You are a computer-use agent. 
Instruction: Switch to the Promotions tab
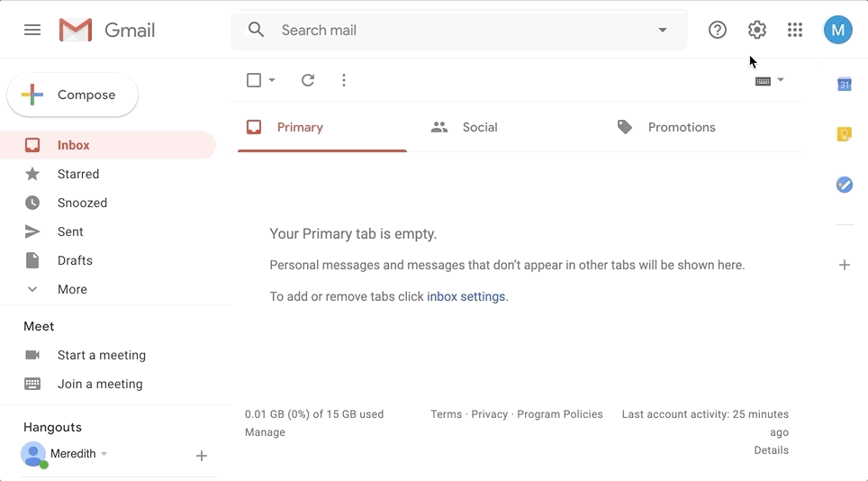coord(693,127)
